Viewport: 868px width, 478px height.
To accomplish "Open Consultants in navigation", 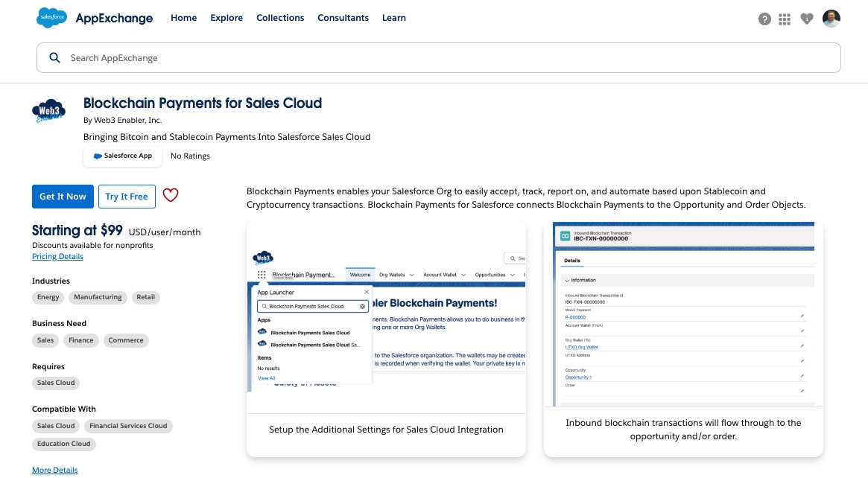I will [x=343, y=18].
